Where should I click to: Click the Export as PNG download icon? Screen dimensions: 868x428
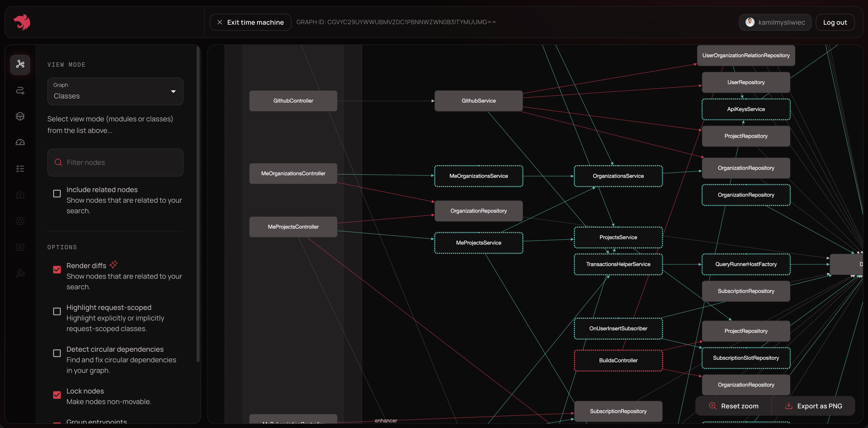pos(788,406)
